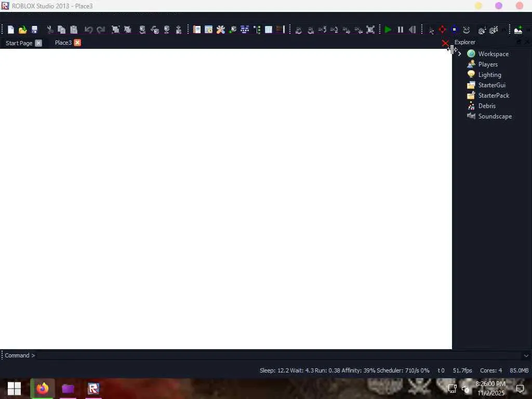
Task: Switch to the Place3 tab
Action: pyautogui.click(x=63, y=43)
